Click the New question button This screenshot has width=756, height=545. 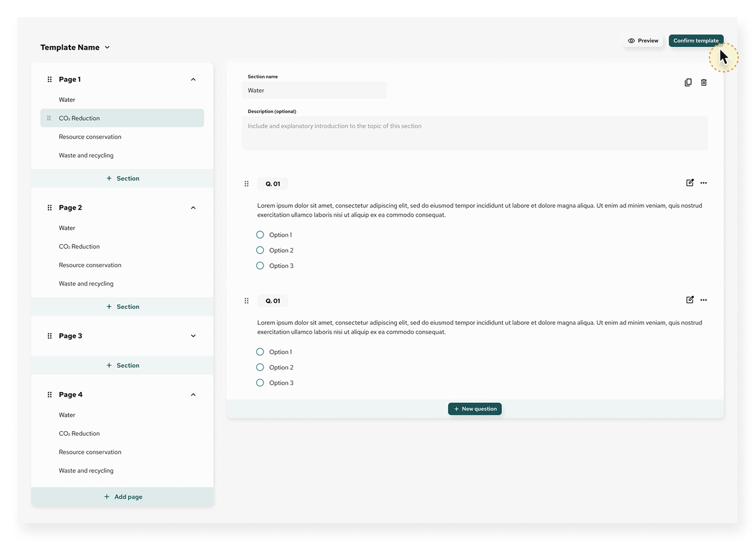[x=475, y=409]
